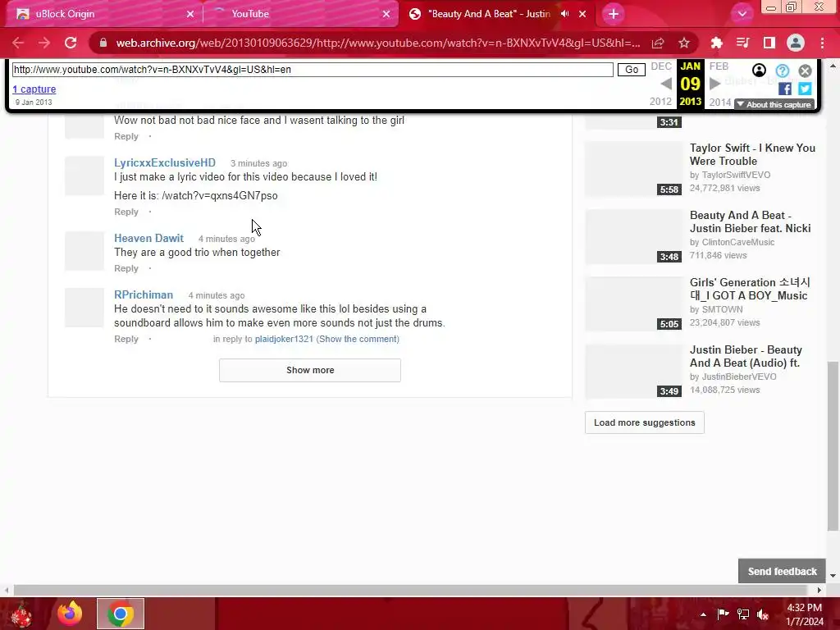Expand About this capture
The height and width of the screenshot is (630, 840).
click(x=774, y=104)
